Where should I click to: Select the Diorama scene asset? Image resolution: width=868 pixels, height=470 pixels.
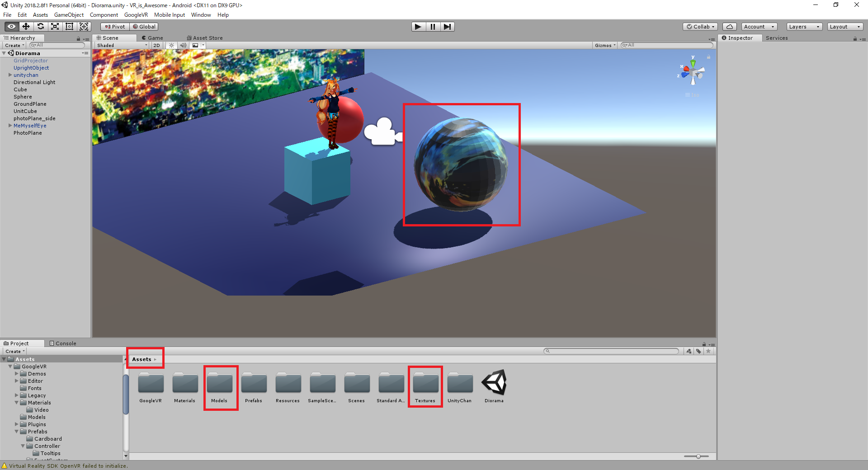[x=494, y=387]
